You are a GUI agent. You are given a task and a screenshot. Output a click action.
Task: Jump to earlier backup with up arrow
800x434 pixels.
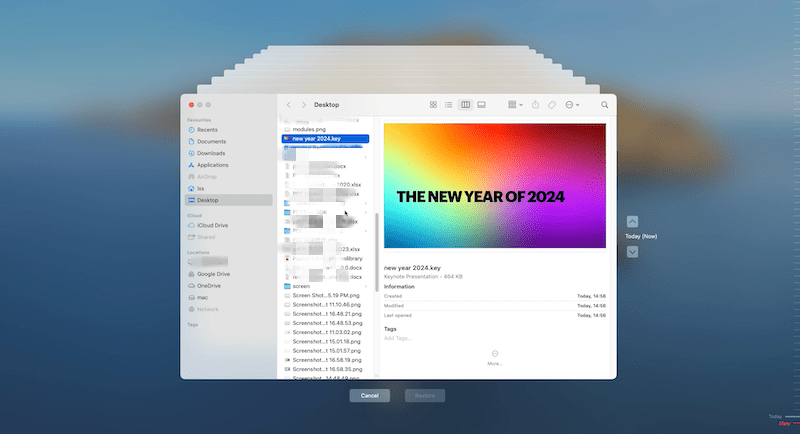632,221
